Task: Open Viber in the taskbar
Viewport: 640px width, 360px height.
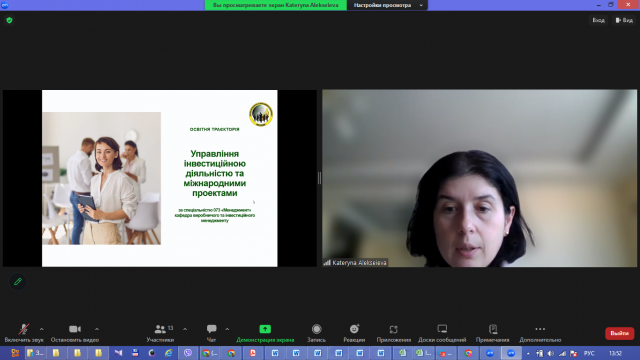Action: pos(188,353)
